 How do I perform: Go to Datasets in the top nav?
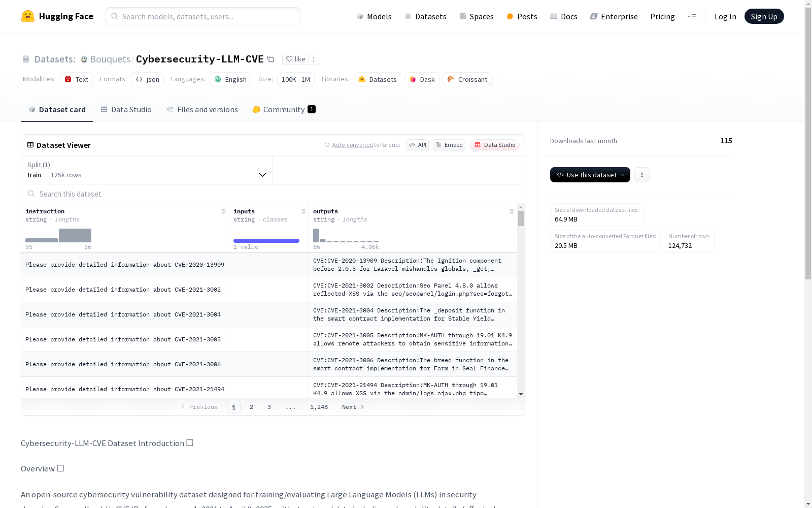click(425, 16)
